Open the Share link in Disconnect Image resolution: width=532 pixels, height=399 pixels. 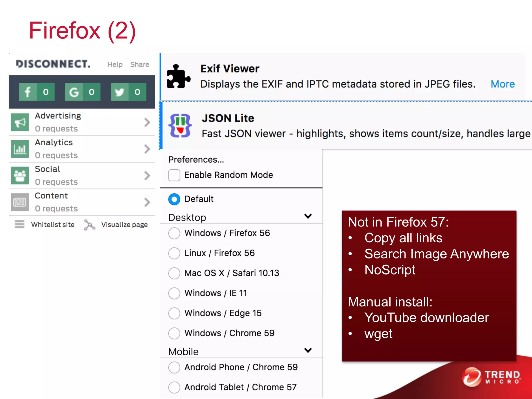click(x=140, y=64)
